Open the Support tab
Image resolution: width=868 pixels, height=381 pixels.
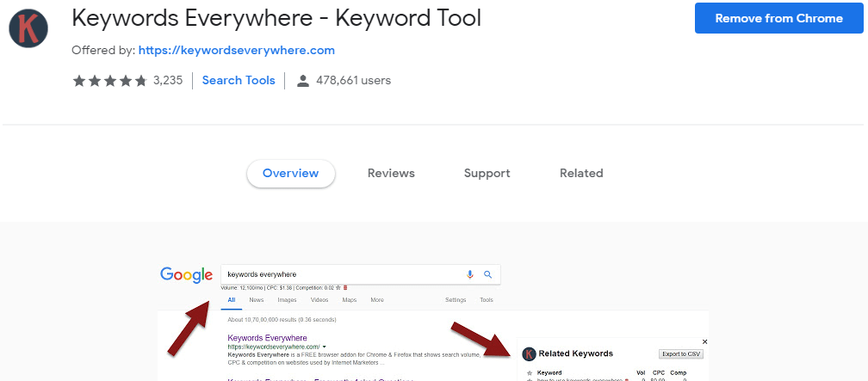[487, 174]
